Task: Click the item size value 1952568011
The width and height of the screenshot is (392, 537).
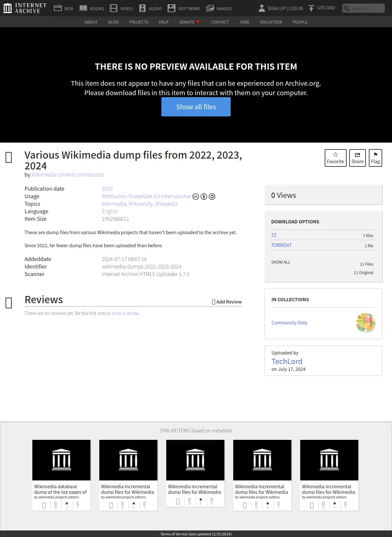Action: click(x=115, y=219)
